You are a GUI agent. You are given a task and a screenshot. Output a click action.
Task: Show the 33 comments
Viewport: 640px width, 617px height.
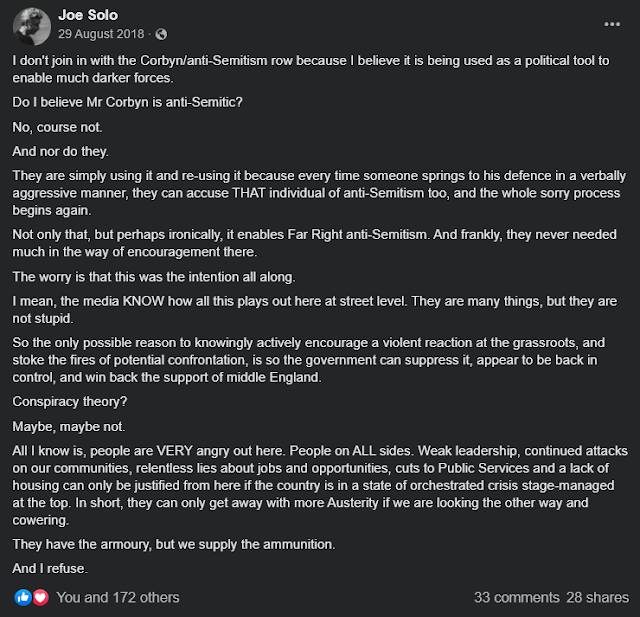516,597
